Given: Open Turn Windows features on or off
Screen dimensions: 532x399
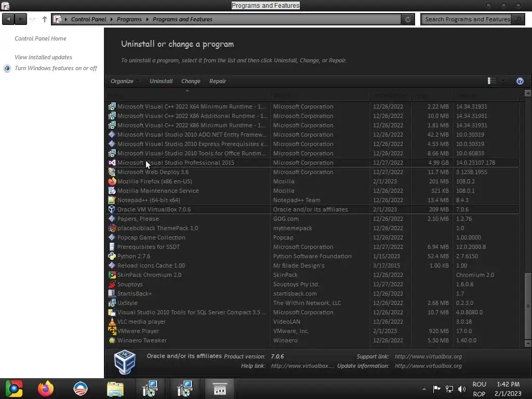Looking at the screenshot, I should [x=56, y=68].
